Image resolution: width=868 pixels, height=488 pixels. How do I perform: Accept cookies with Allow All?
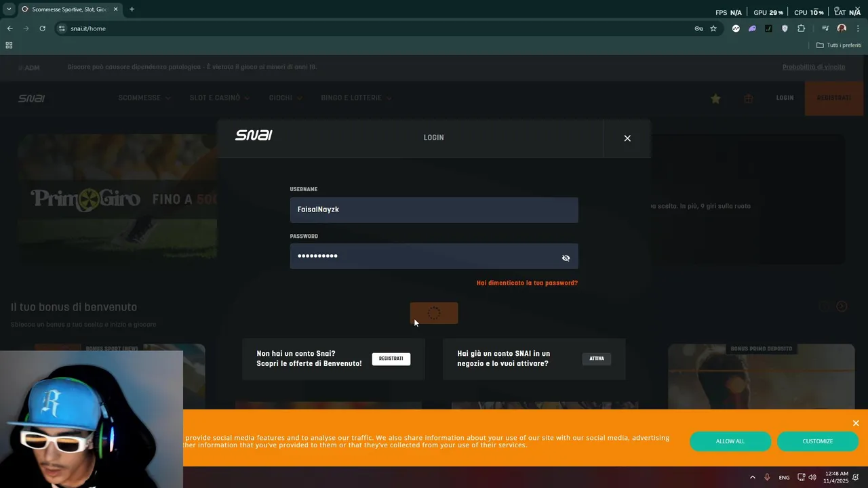pyautogui.click(x=730, y=441)
